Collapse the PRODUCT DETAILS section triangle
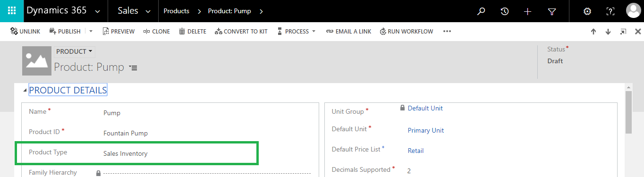The height and width of the screenshot is (177, 644). pos(25,91)
